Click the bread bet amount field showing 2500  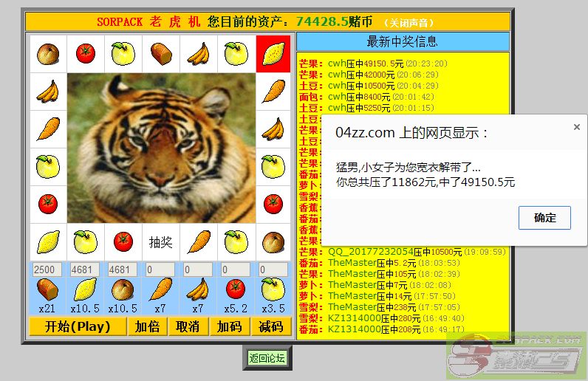[x=48, y=270]
